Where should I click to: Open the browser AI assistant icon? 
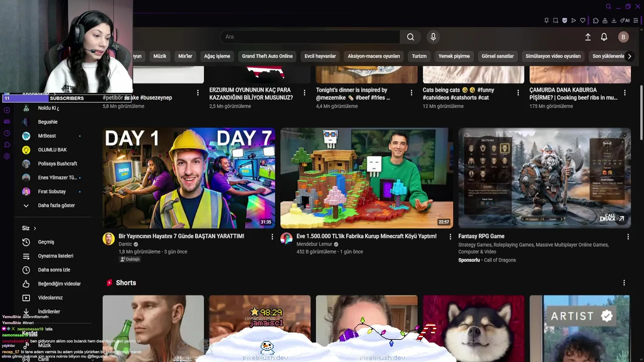click(625, 21)
